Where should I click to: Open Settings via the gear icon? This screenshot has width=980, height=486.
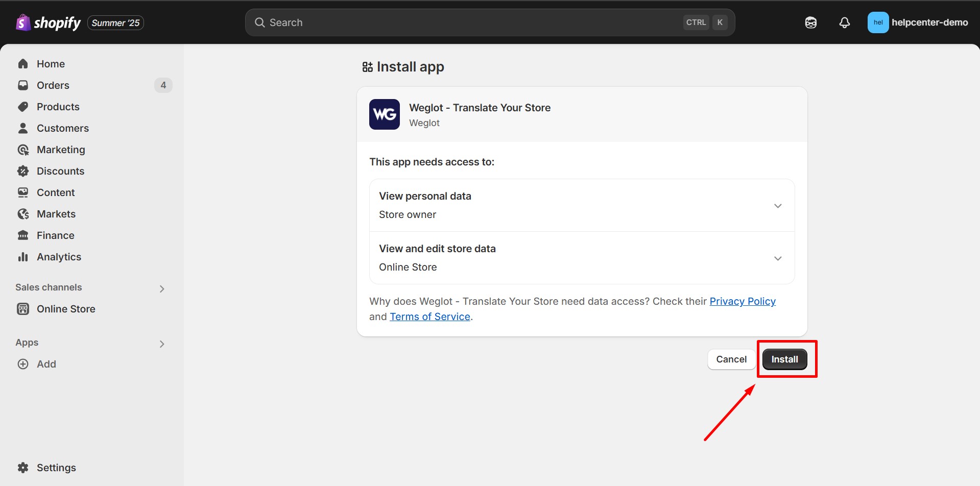[23, 467]
